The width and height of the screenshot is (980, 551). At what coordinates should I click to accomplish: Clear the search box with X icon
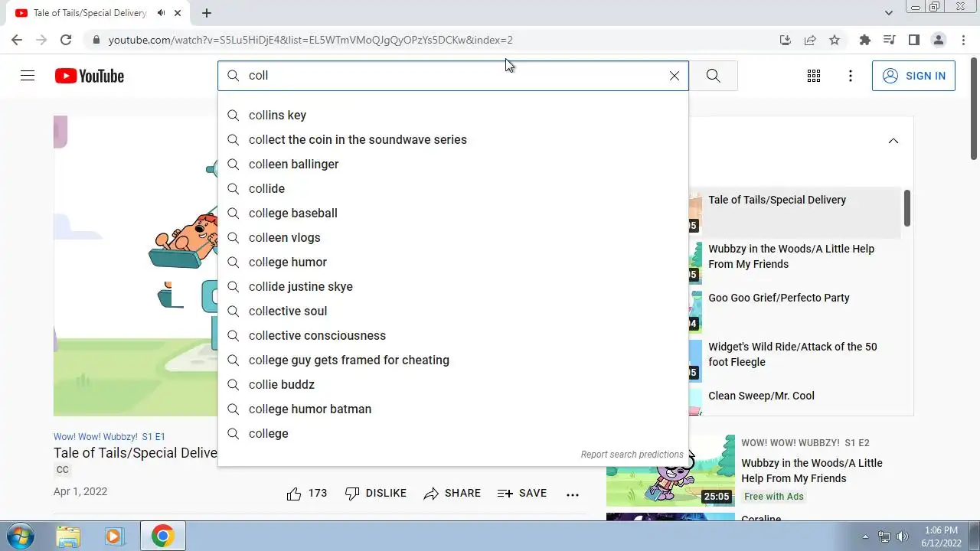(x=675, y=76)
